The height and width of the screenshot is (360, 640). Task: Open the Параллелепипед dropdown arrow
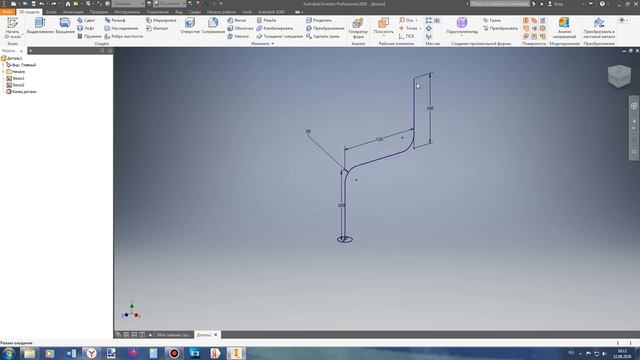[x=462, y=36]
